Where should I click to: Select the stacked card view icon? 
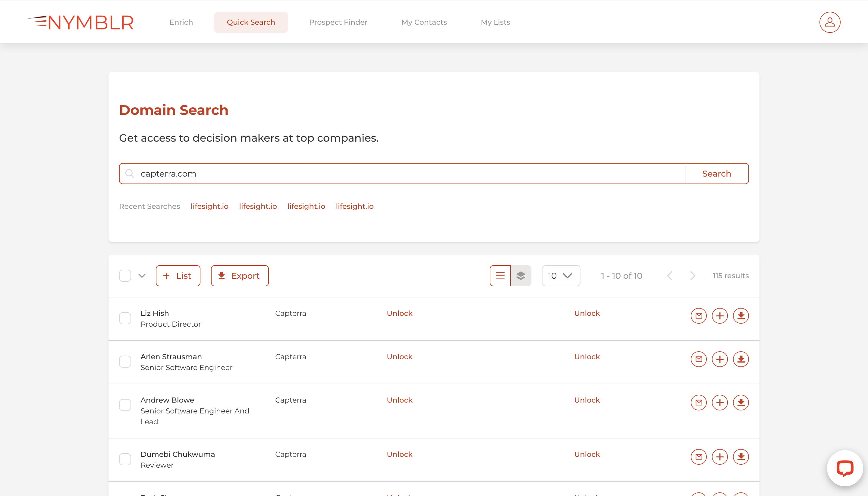(x=521, y=276)
